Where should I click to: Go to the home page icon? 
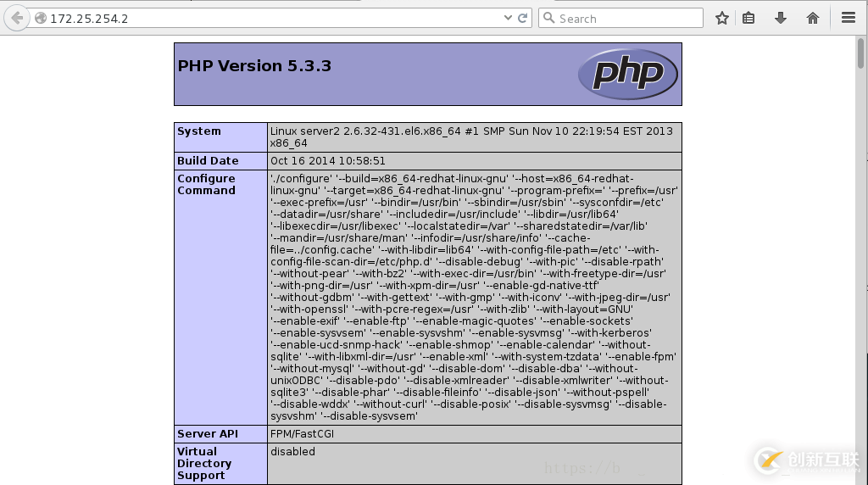(x=813, y=19)
